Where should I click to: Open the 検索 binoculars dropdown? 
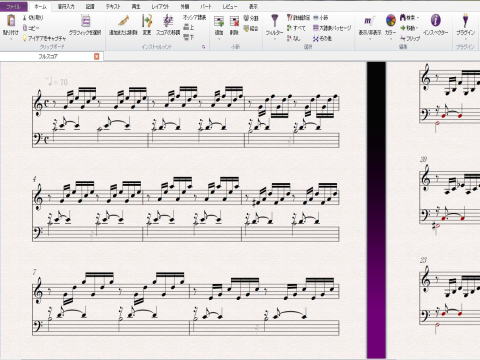409,18
